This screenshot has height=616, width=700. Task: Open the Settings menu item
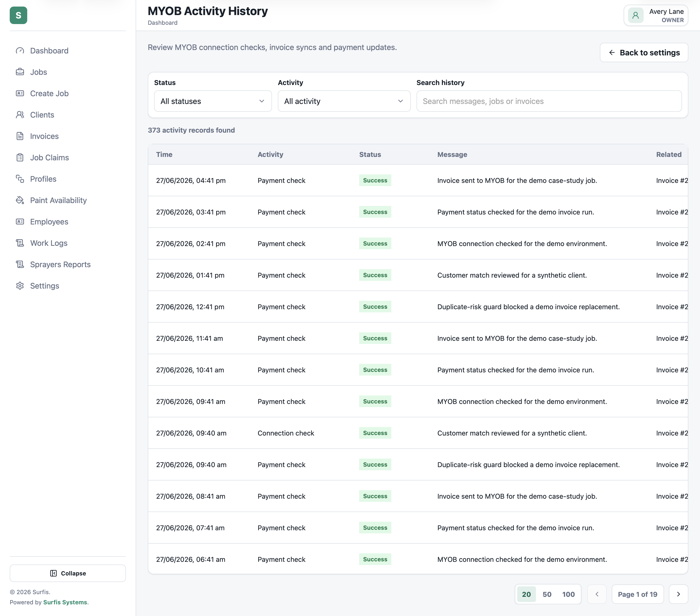pos(68,286)
